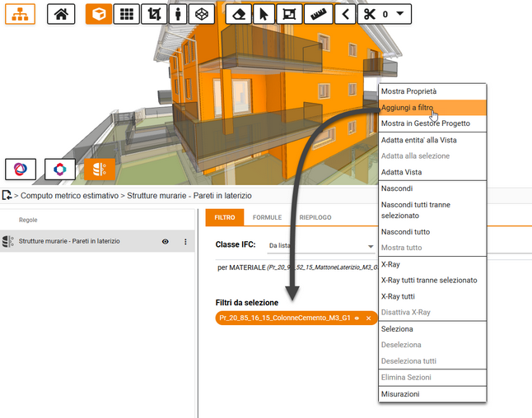Choose the arrow pointer selection tool
Image resolution: width=532 pixels, height=418 pixels.
pos(264,14)
